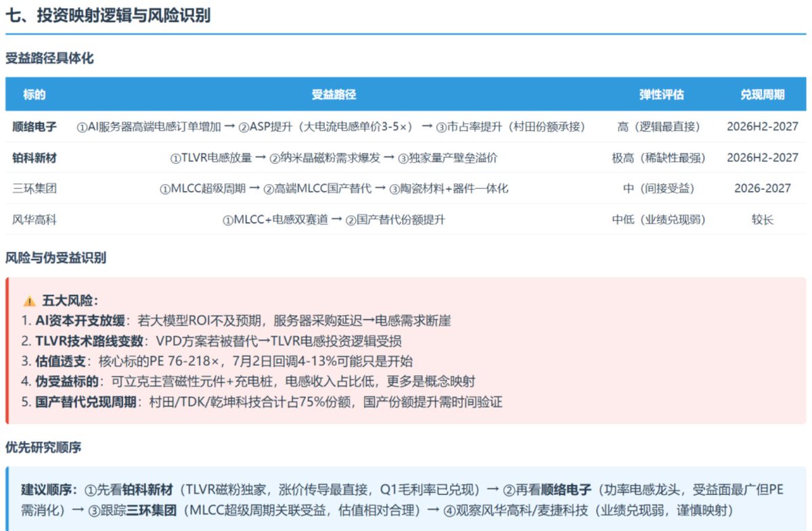
Task: Click the section title 七、投资映射逻辑与风险识别
Action: pyautogui.click(x=108, y=16)
